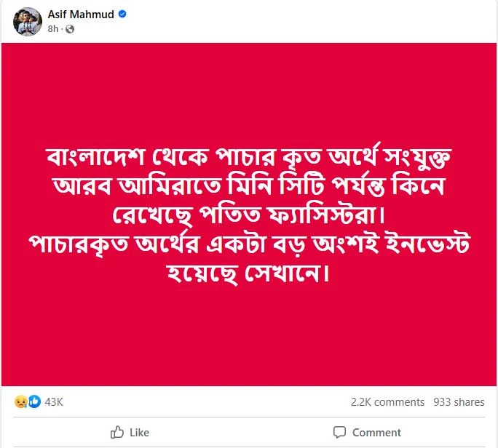This screenshot has height=448, width=498.
Task: View the 43K reactions list
Action: [54, 401]
